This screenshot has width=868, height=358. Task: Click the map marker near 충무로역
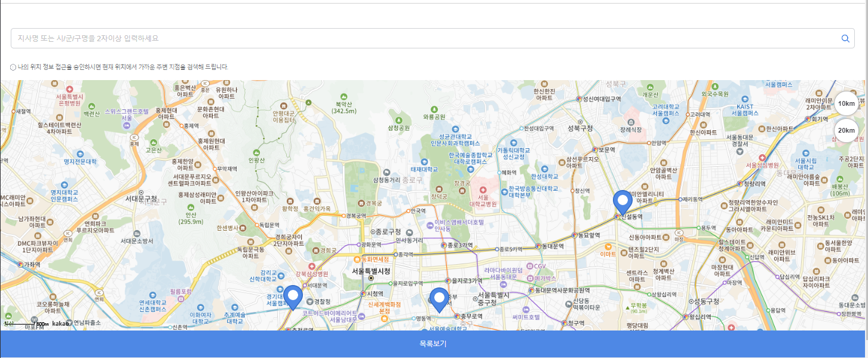pyautogui.click(x=440, y=300)
